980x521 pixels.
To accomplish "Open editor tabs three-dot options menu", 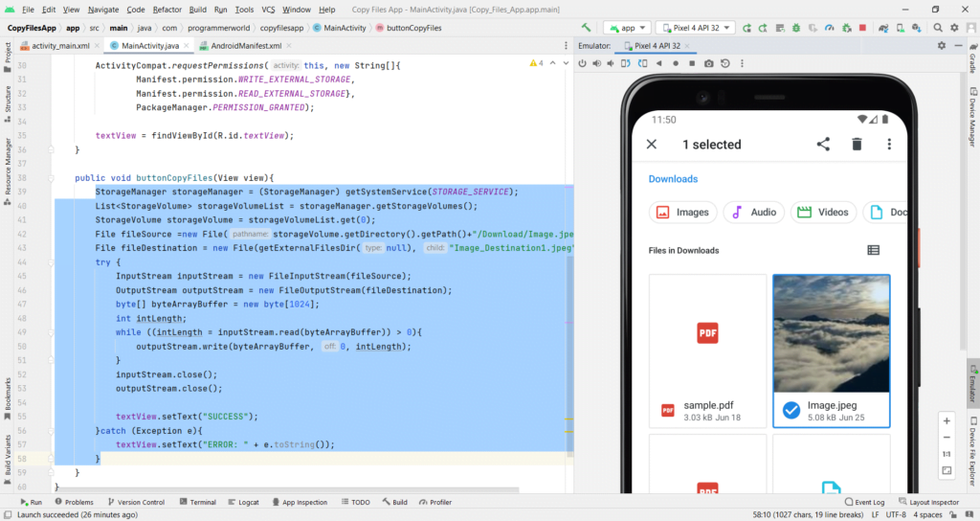I will [567, 46].
